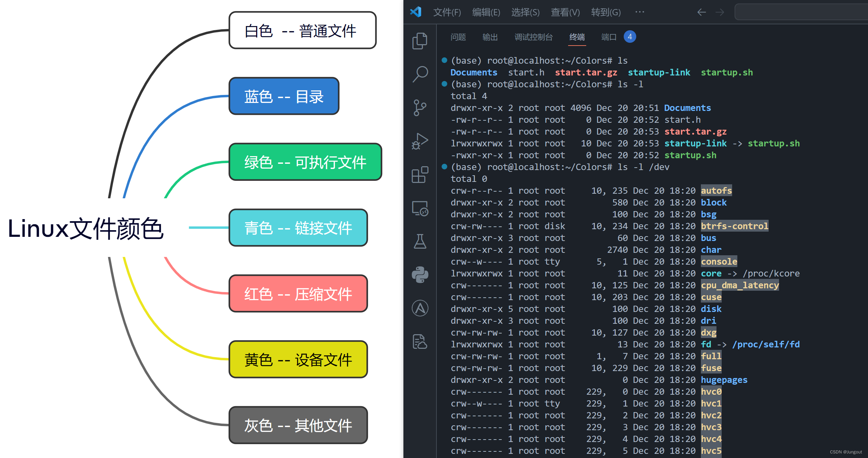The height and width of the screenshot is (458, 868).
Task: Click the block directory entry
Action: point(714,202)
